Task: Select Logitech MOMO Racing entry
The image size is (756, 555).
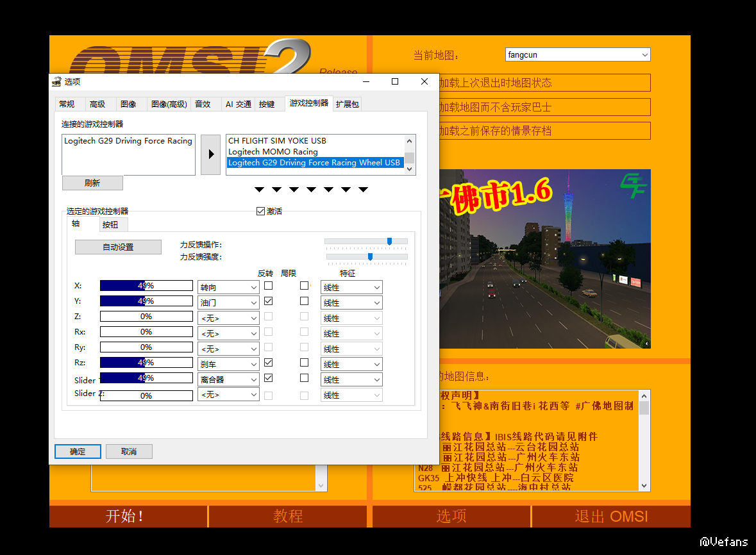Action: (315, 152)
